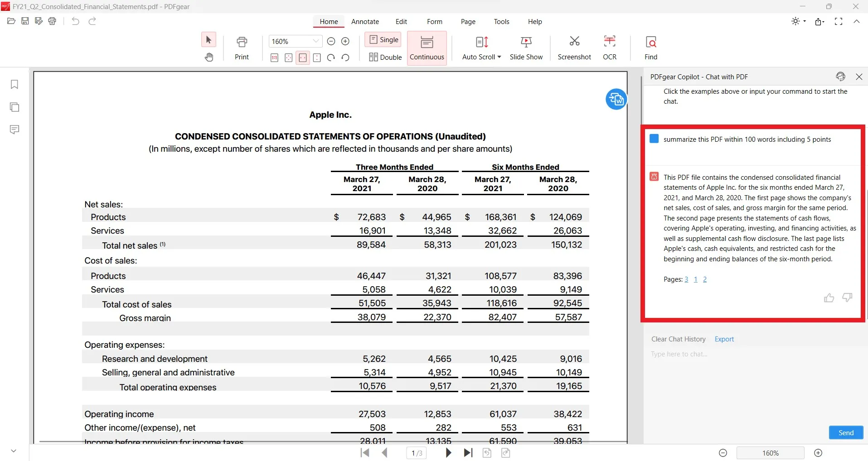
Task: Open the Tools tab
Action: pos(501,21)
